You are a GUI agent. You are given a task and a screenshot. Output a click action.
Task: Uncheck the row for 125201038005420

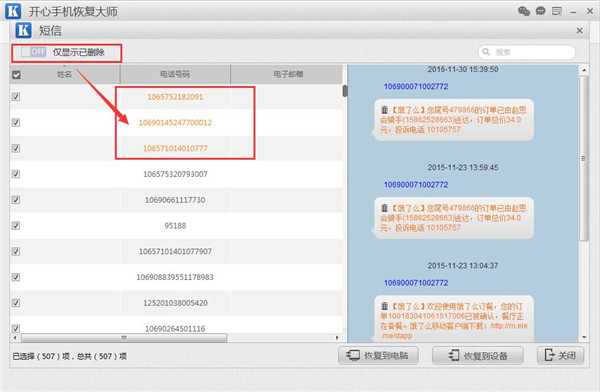16,303
